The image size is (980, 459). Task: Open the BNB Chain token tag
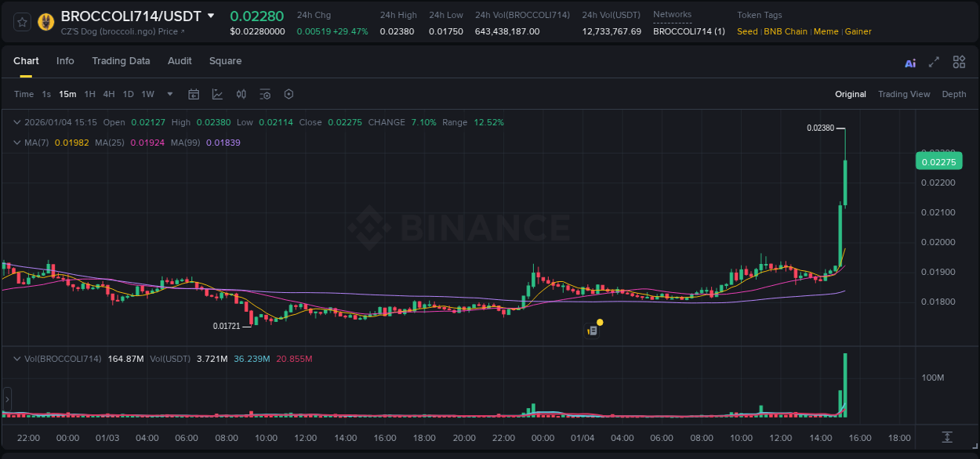tap(786, 31)
